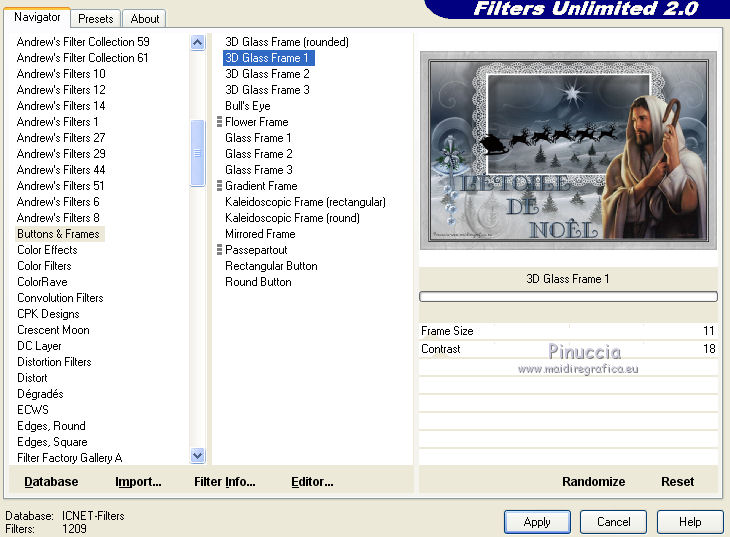Select Color Filters category

click(44, 266)
